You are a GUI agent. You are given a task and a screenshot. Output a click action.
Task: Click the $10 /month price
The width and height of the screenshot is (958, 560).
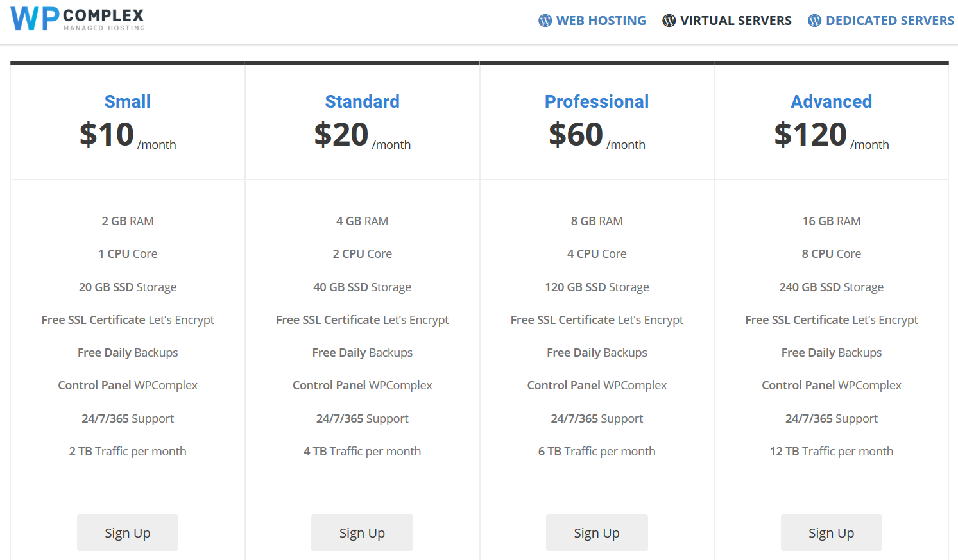pyautogui.click(x=127, y=135)
